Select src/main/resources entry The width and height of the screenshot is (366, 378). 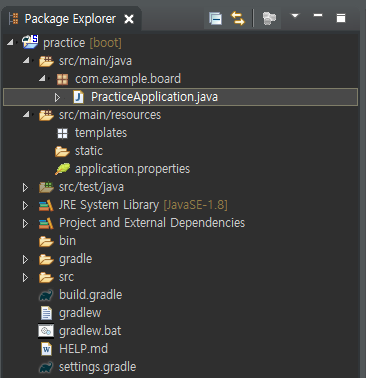(110, 115)
